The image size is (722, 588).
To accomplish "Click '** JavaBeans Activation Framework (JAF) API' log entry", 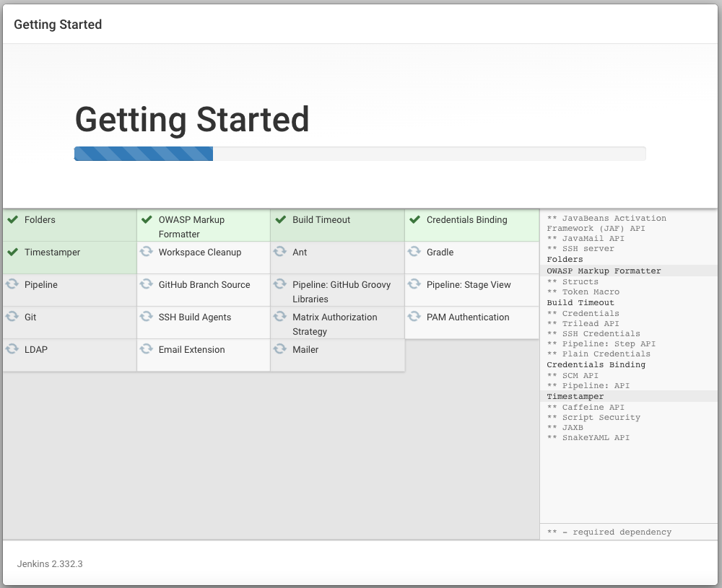I will click(x=606, y=223).
